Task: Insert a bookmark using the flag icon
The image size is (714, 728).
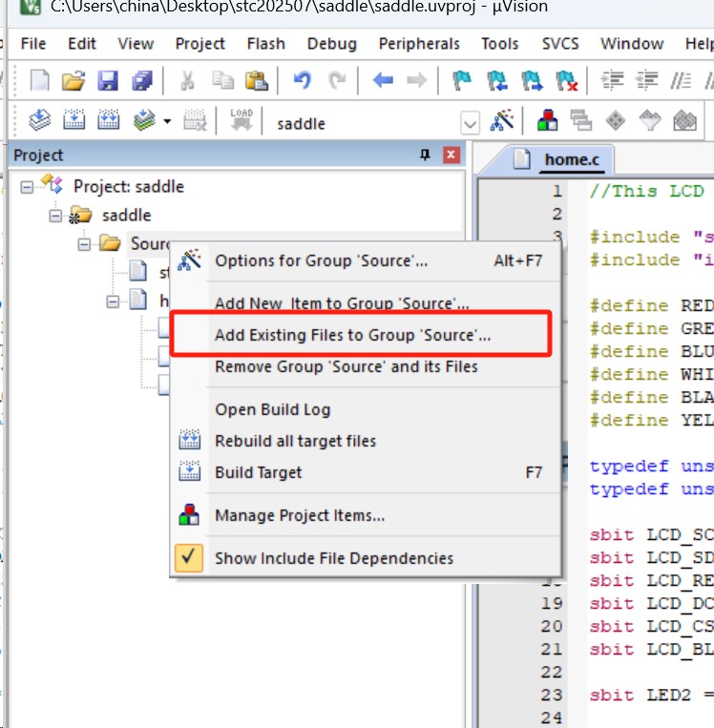Action: click(462, 80)
